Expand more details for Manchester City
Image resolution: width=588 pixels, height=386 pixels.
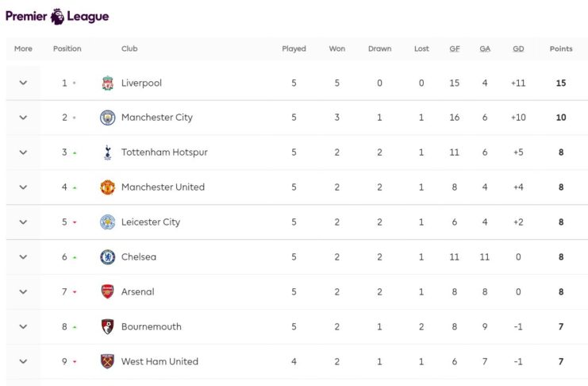click(23, 118)
